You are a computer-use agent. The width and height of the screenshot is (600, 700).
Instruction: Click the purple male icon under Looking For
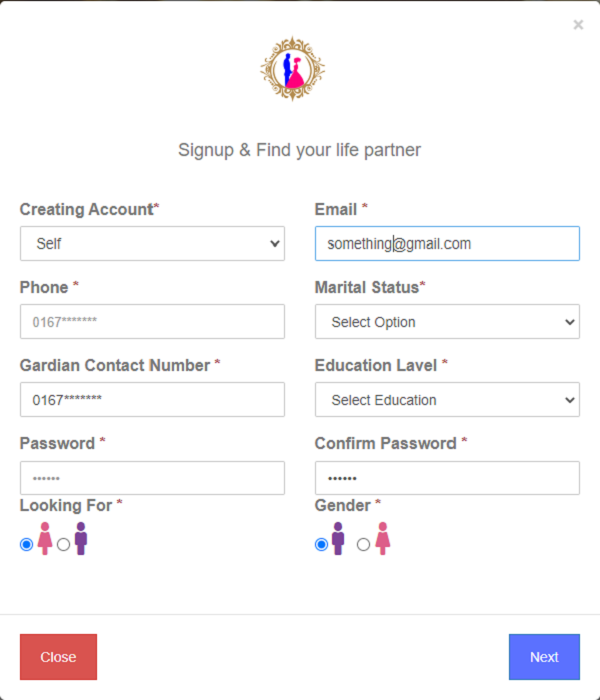(81, 539)
